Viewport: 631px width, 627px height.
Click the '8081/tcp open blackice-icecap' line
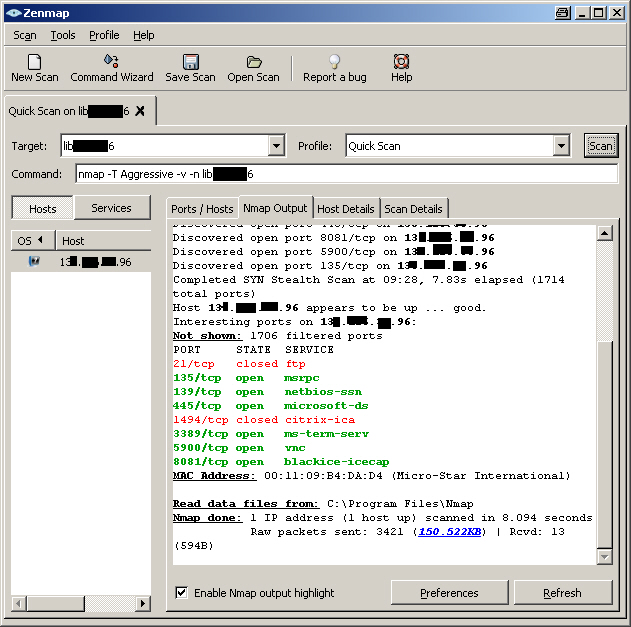click(281, 462)
